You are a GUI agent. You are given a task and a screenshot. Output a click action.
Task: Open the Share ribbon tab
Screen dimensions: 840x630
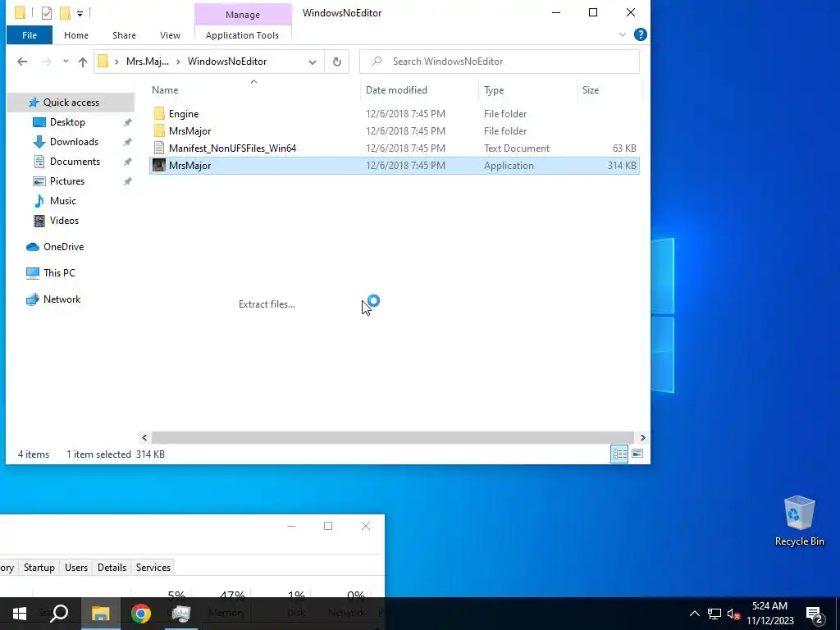point(124,35)
